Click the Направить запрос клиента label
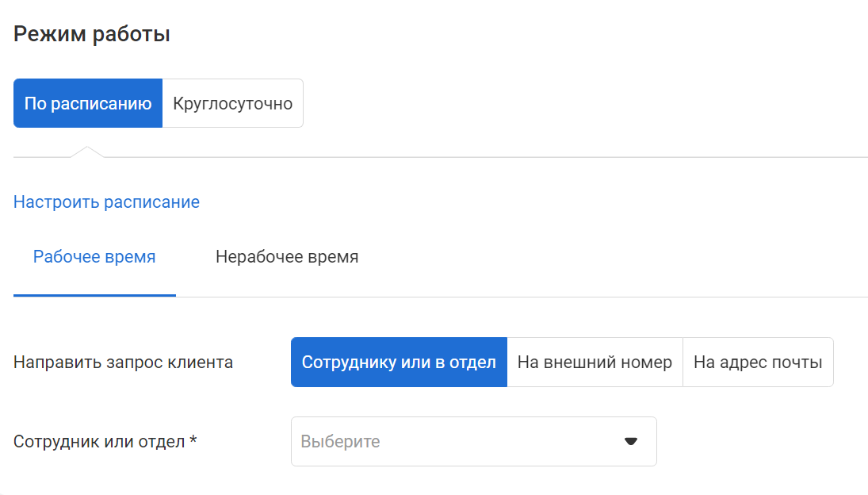Screen dimensions: 868x495 tap(123, 362)
